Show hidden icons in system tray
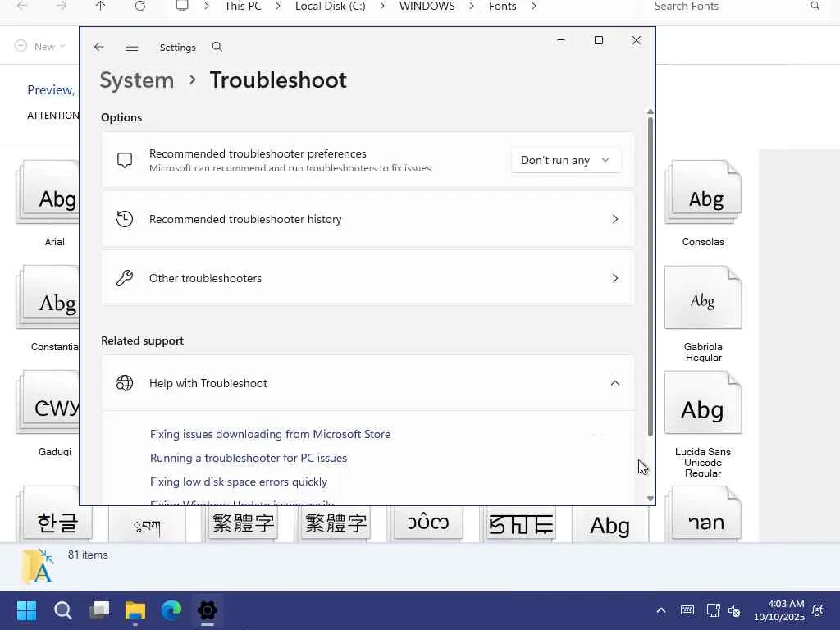 (661, 610)
